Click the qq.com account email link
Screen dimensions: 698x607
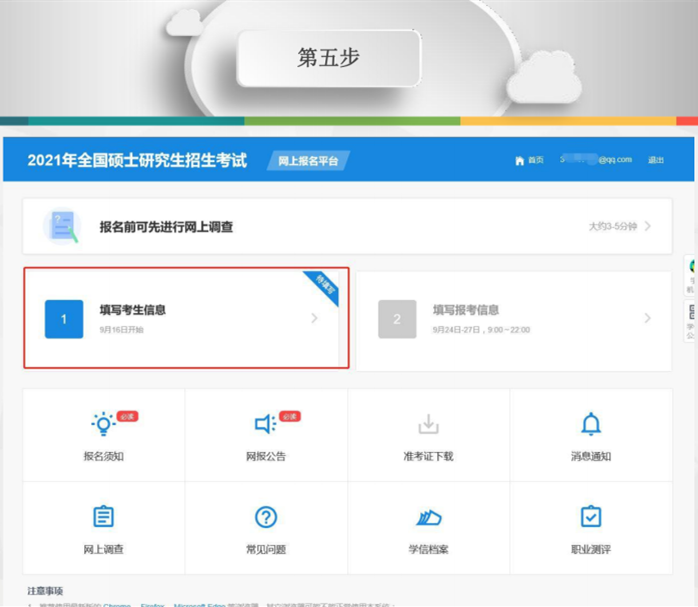597,160
